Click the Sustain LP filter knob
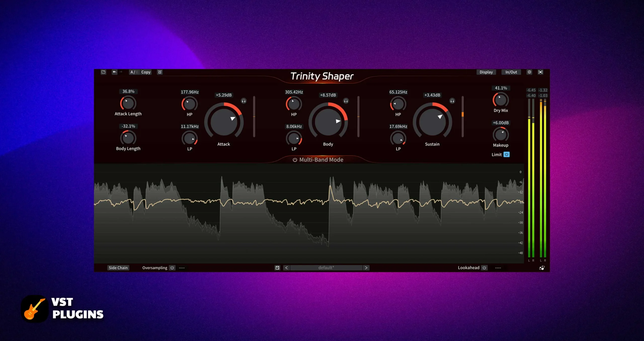Image resolution: width=644 pixels, height=341 pixels. pyautogui.click(x=398, y=138)
